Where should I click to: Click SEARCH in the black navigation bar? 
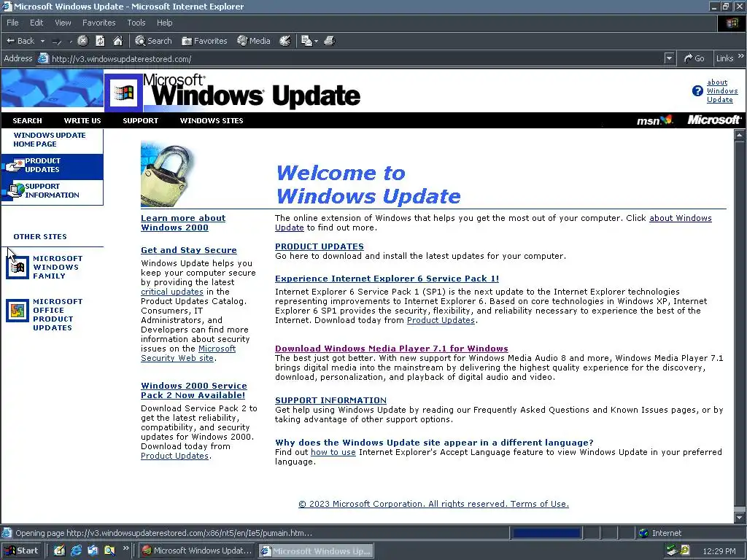(x=27, y=120)
